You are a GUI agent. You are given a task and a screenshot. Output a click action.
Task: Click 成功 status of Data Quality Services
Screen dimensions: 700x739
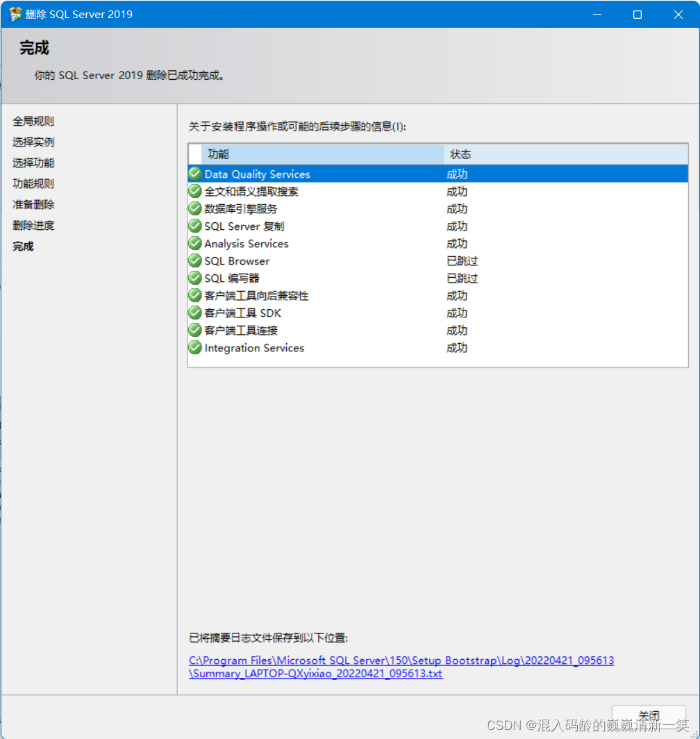coord(457,174)
